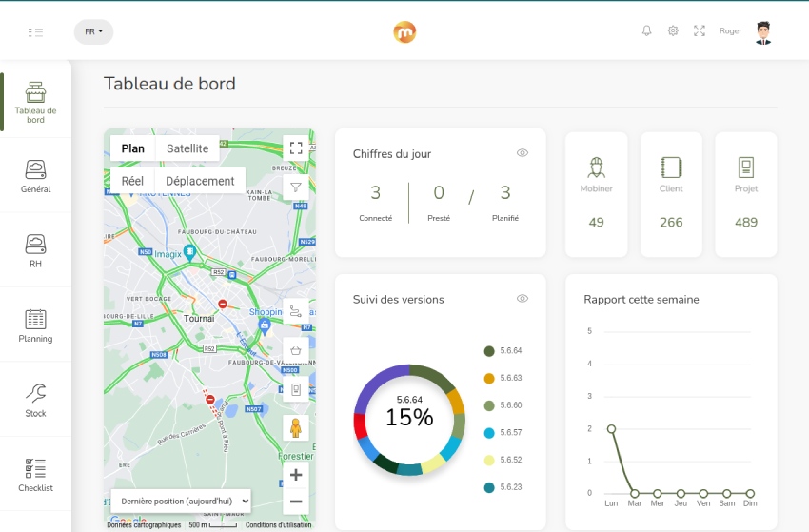Select the Déplacement map tab

pos(200,181)
